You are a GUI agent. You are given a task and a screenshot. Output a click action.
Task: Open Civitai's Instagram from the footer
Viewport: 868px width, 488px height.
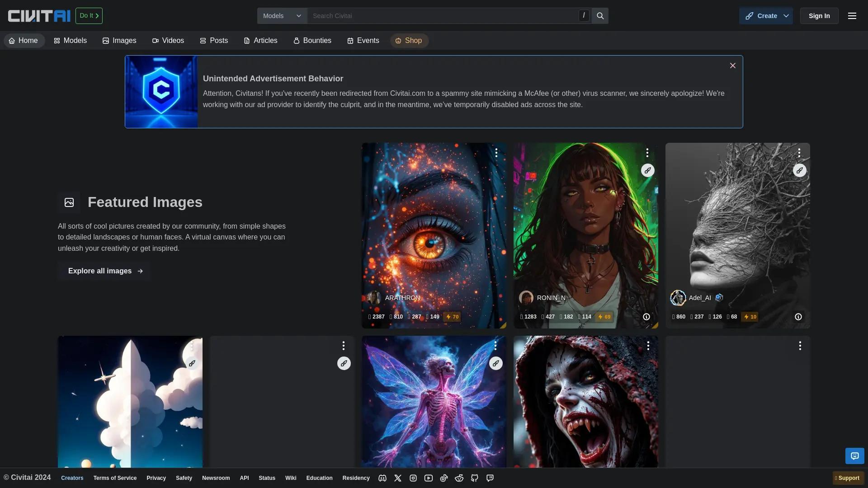pos(413,478)
